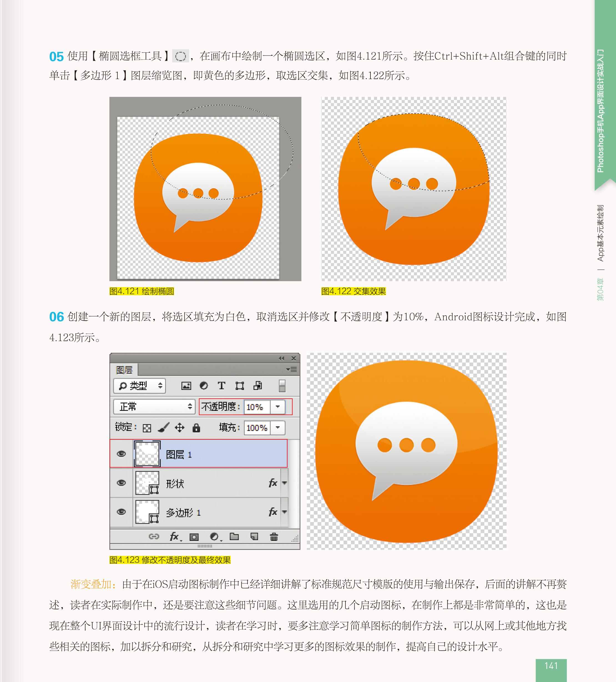Toggle the layer filter on/off switch
The height and width of the screenshot is (682, 616).
pyautogui.click(x=282, y=386)
